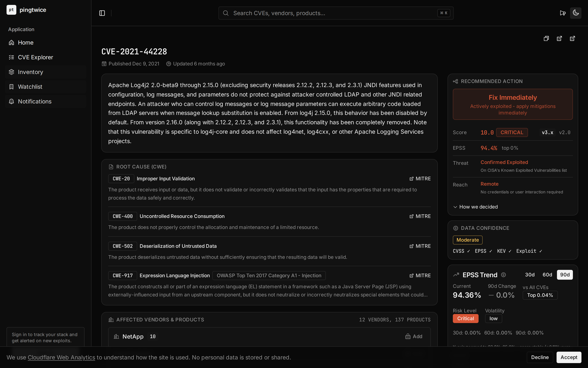Click the CWE-20 badge

click(x=121, y=179)
